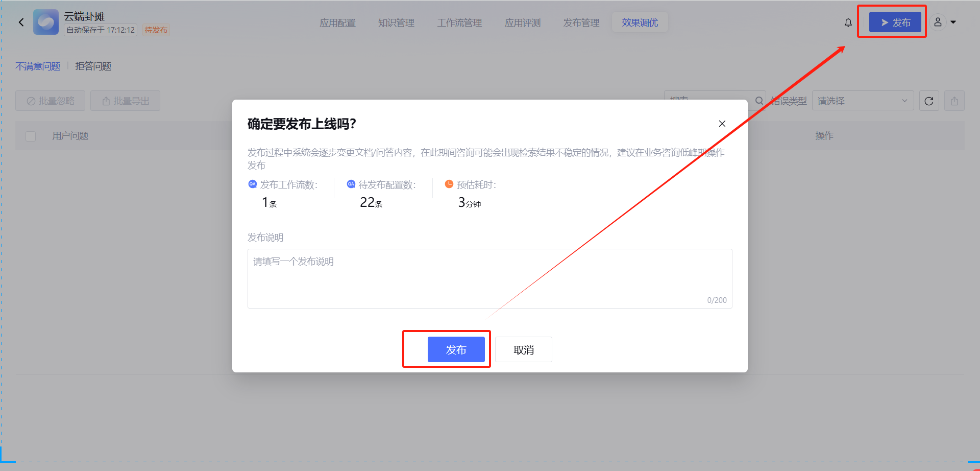
Task: Click the 自动保存于 17:12:12 text
Action: 101,30
